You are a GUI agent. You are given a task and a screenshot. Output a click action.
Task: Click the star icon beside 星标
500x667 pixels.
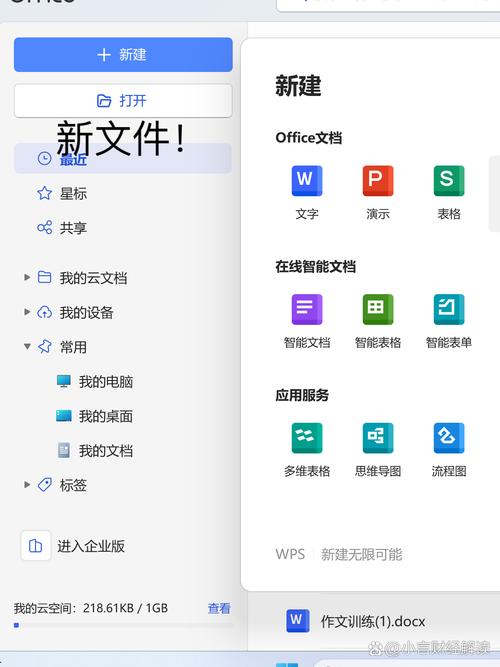point(45,193)
